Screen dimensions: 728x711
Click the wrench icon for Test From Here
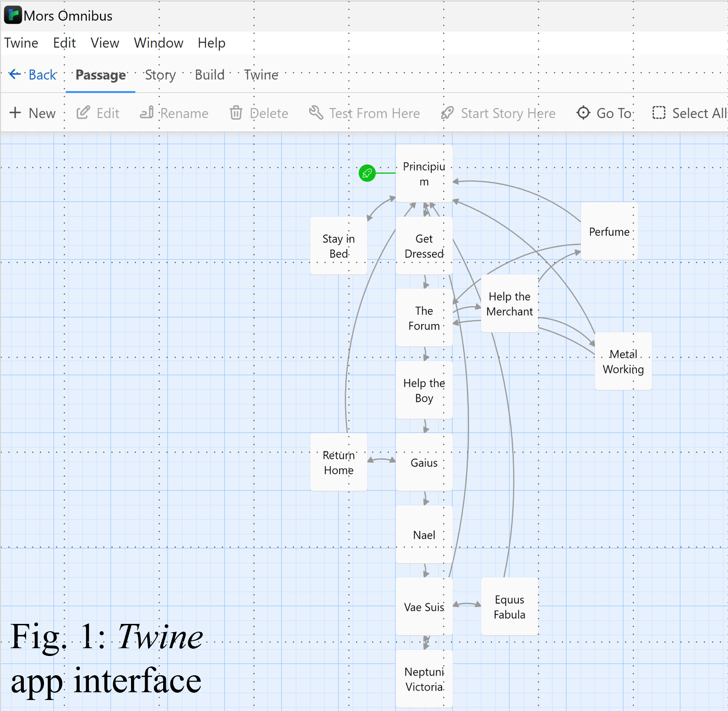316,112
